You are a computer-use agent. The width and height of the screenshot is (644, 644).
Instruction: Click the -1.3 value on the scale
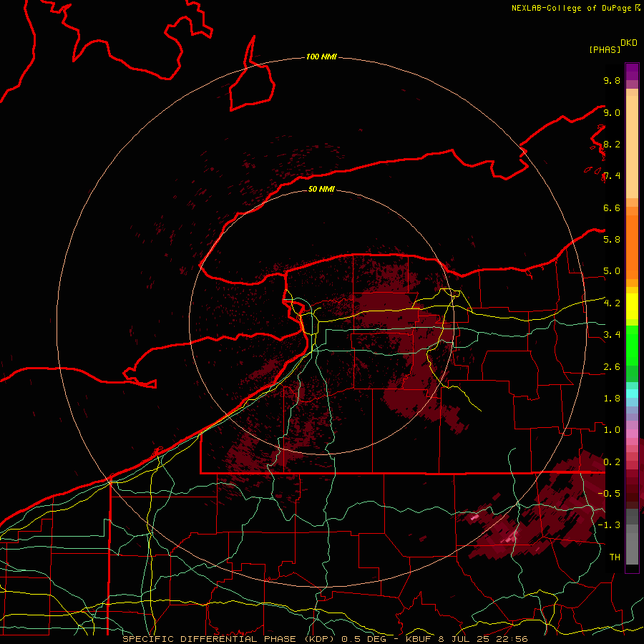click(x=609, y=525)
